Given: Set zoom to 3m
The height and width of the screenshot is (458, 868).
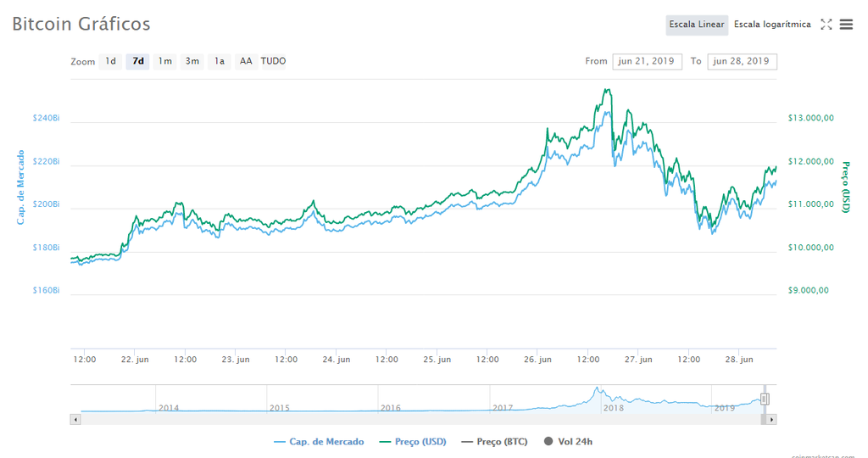Looking at the screenshot, I should click(192, 61).
